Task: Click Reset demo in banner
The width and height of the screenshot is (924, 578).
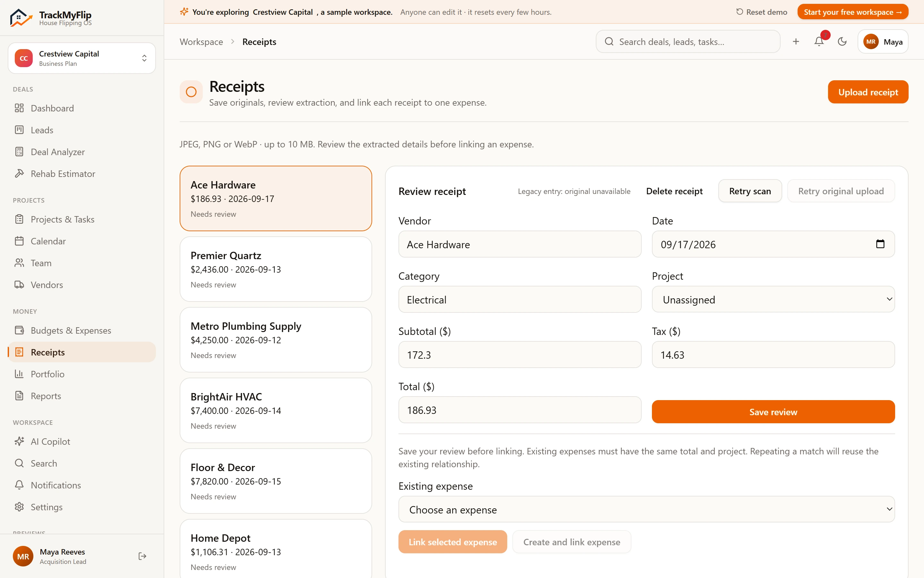Action: (x=761, y=12)
